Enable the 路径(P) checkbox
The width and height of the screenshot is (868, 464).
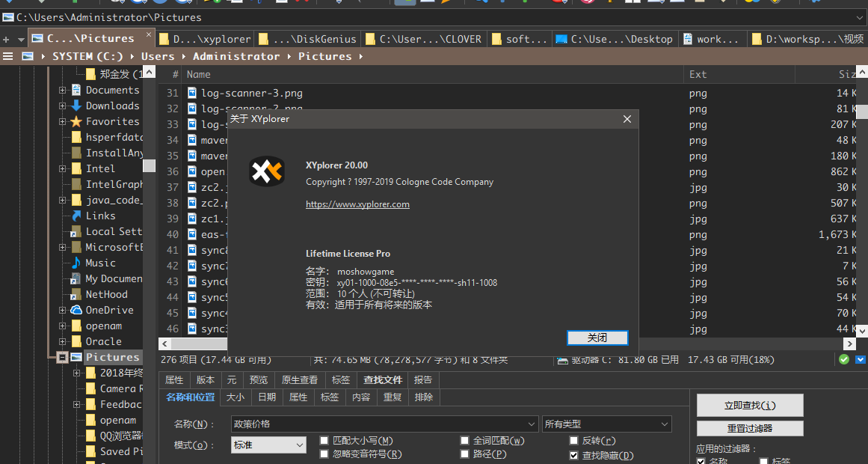(464, 454)
